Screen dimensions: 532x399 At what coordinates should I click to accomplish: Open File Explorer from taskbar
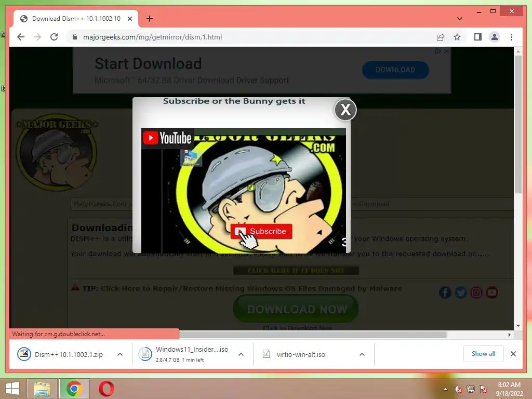point(42,389)
